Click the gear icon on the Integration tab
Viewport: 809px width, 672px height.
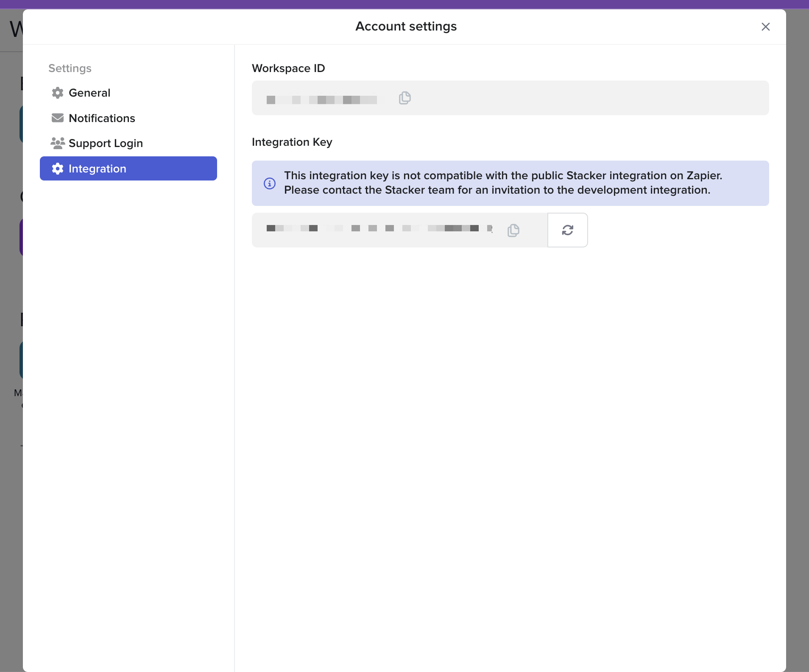point(58,169)
